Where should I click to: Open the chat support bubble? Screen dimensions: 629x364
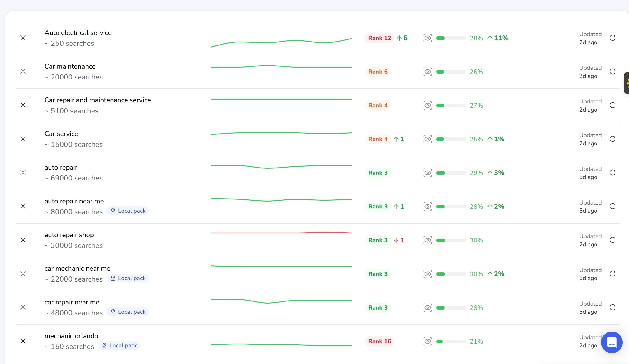(x=612, y=342)
